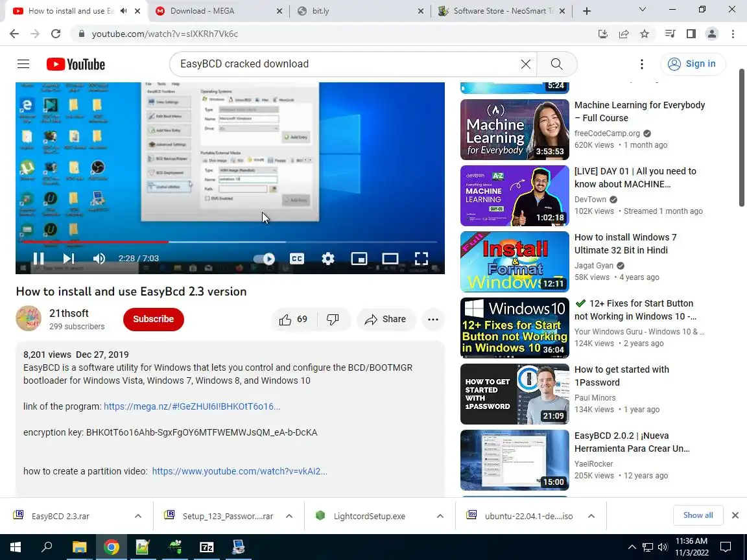Dislike the video
Screen dimensions: 747x560
point(333,319)
